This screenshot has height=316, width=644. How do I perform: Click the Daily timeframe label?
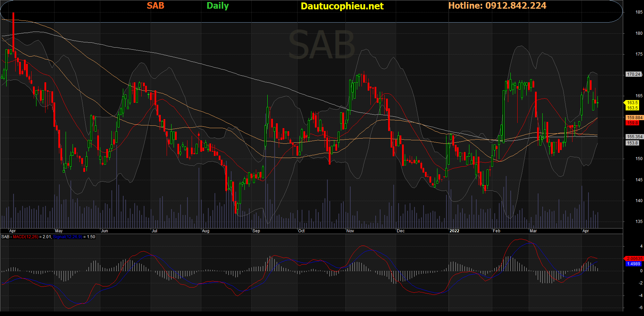pos(218,6)
